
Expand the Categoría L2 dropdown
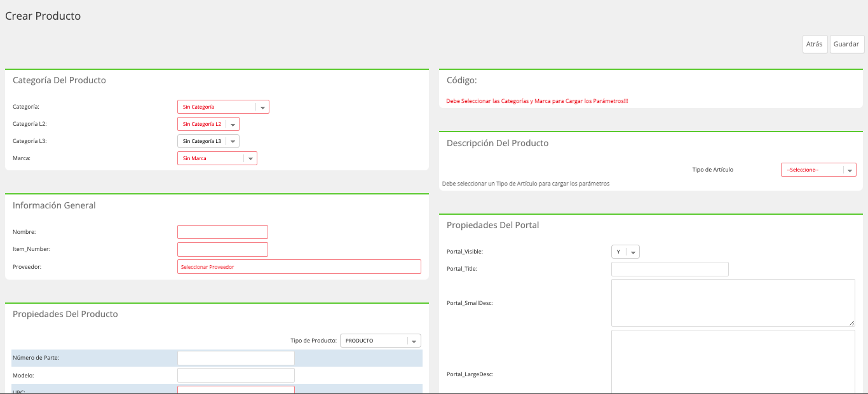click(x=208, y=124)
